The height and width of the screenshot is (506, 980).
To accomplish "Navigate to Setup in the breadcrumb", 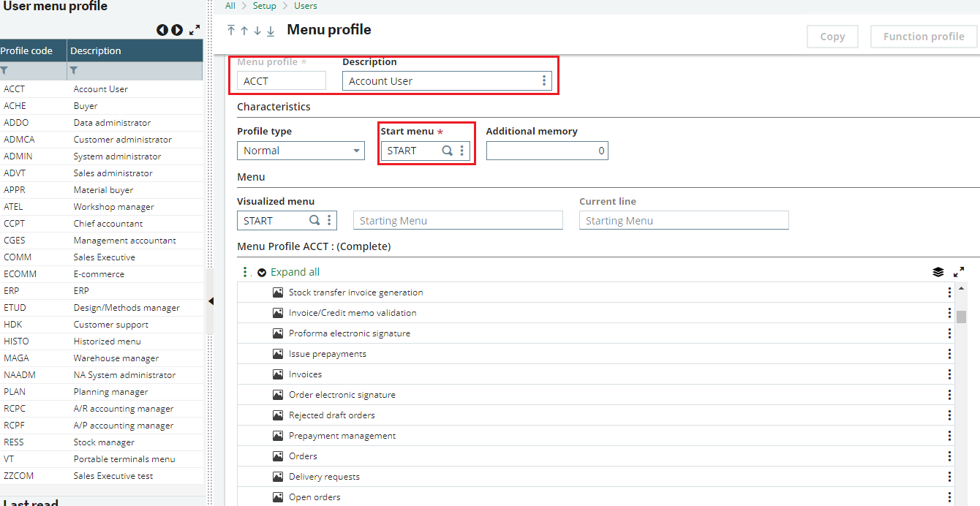I will coord(265,6).
